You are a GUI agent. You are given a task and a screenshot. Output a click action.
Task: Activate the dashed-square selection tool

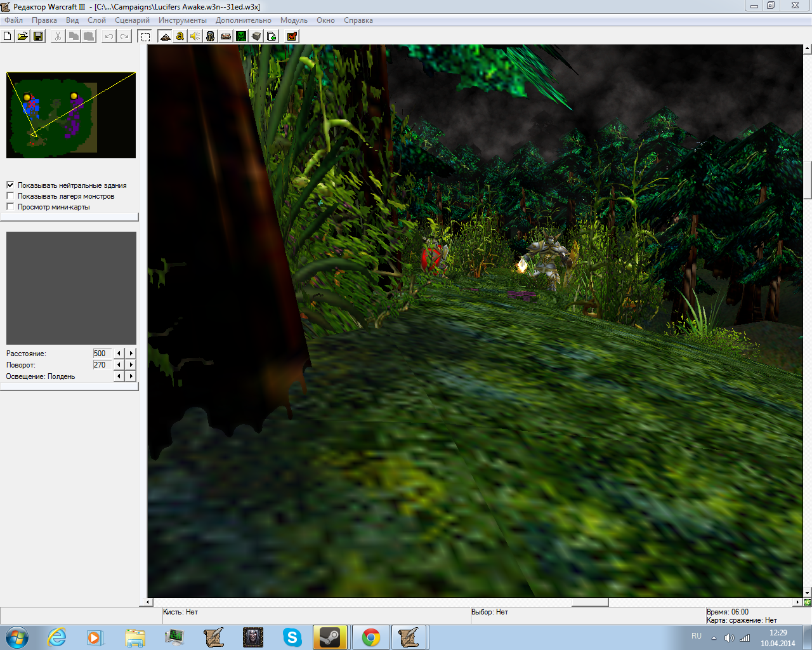click(145, 36)
